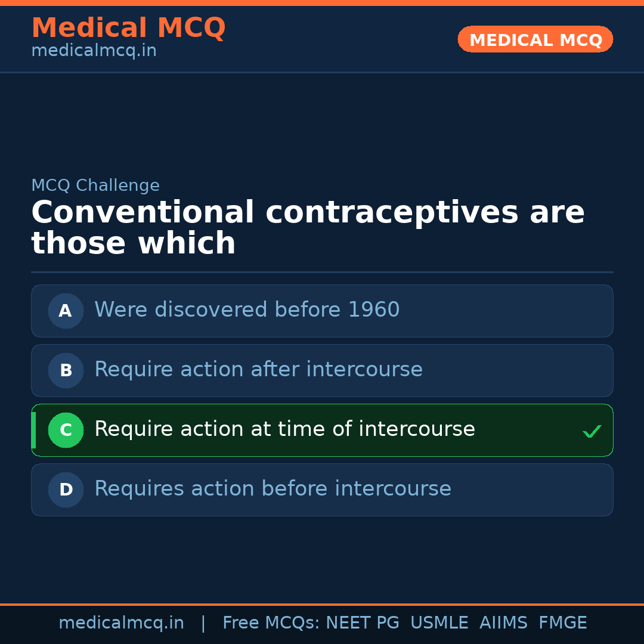Image resolution: width=644 pixels, height=644 pixels.
Task: Choose answer 'Requires action before intercourse'
Action: [273, 489]
